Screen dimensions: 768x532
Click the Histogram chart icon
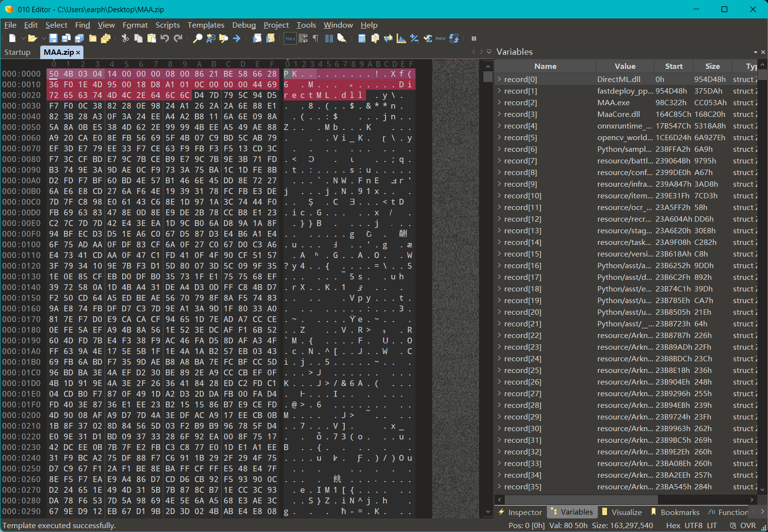click(401, 38)
